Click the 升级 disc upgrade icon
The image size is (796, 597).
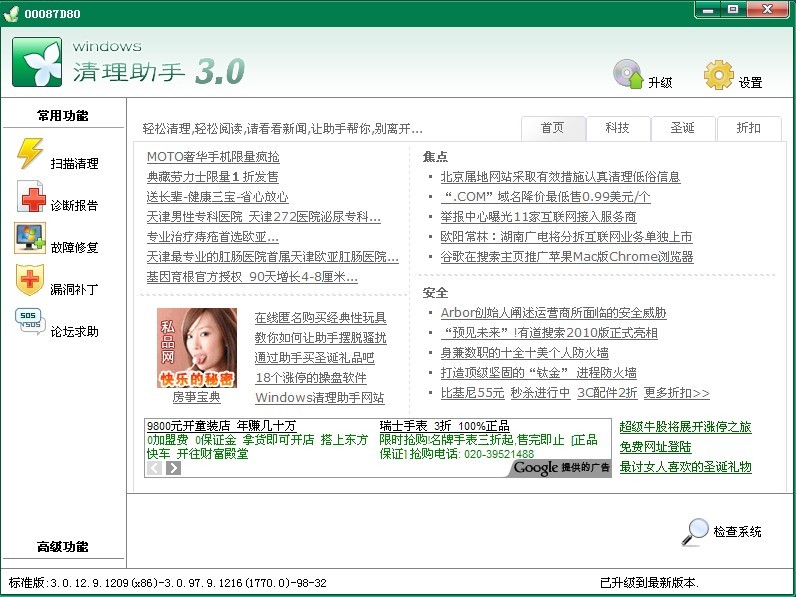pyautogui.click(x=628, y=74)
